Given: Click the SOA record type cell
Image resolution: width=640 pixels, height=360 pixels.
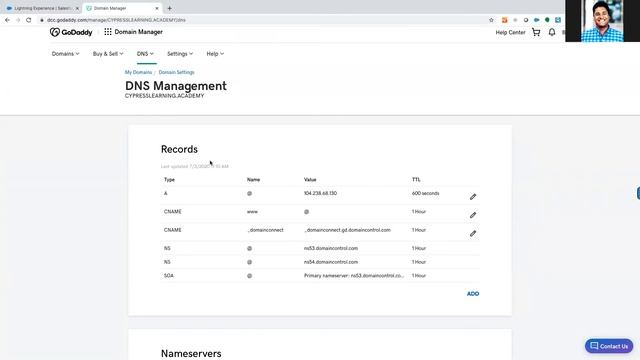Looking at the screenshot, I should 169,276.
